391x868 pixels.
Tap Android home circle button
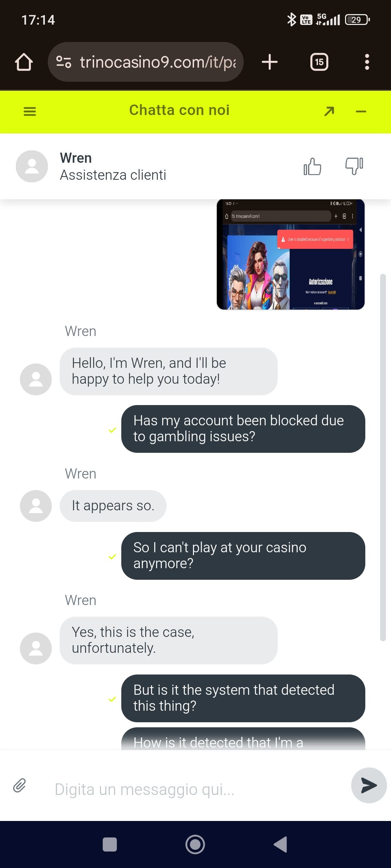pyautogui.click(x=195, y=844)
